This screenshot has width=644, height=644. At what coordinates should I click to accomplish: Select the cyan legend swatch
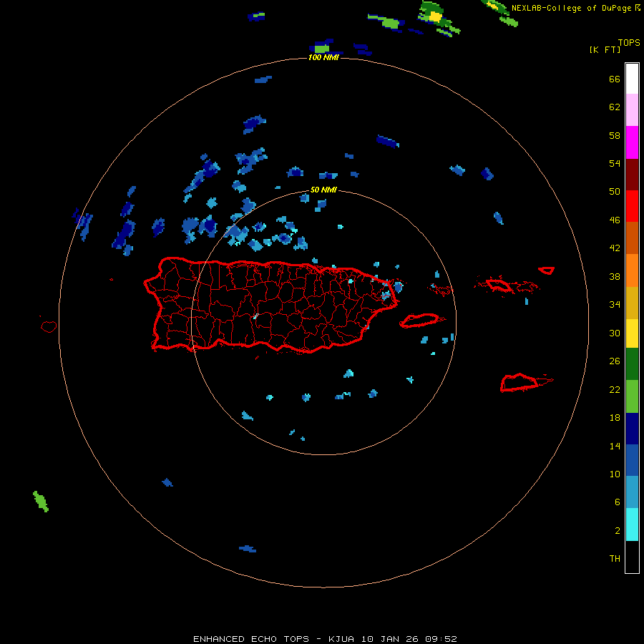tap(632, 525)
